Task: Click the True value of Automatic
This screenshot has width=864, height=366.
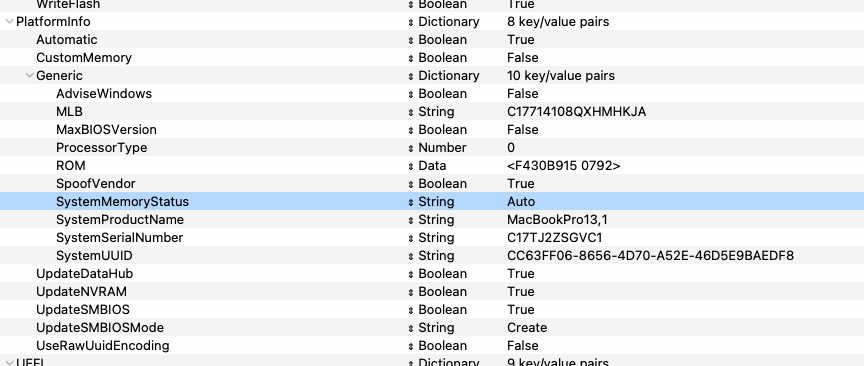Action: pyautogui.click(x=521, y=40)
